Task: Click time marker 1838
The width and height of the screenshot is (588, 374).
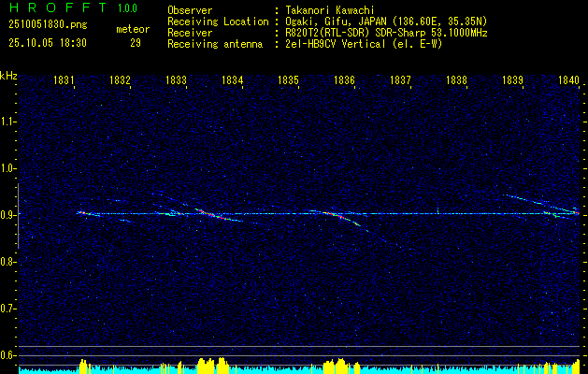Action: pos(457,79)
